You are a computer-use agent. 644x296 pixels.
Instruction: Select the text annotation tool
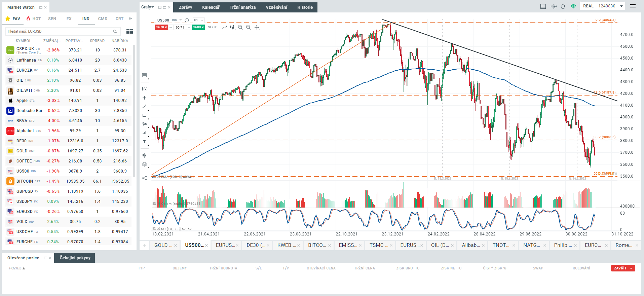pyautogui.click(x=145, y=142)
